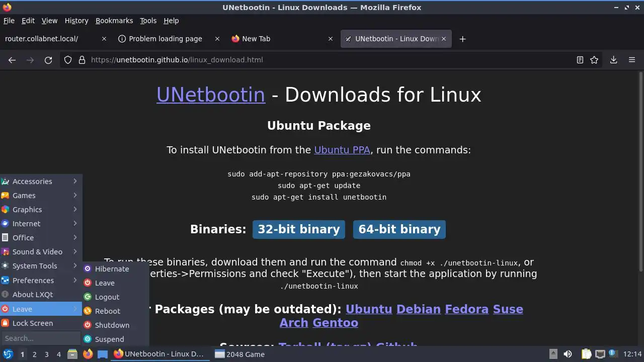Click the Shutdown icon in submenu

(x=88, y=325)
